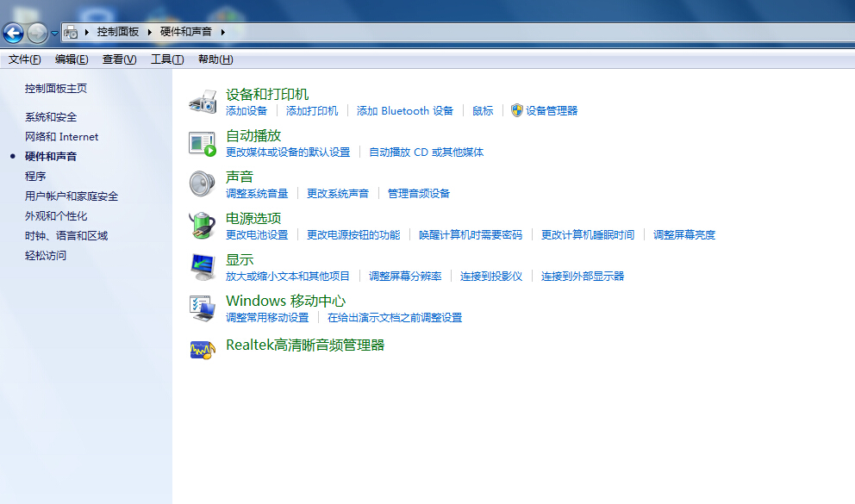Click the Sound speaker icon
The image size is (855, 504).
pyautogui.click(x=203, y=184)
